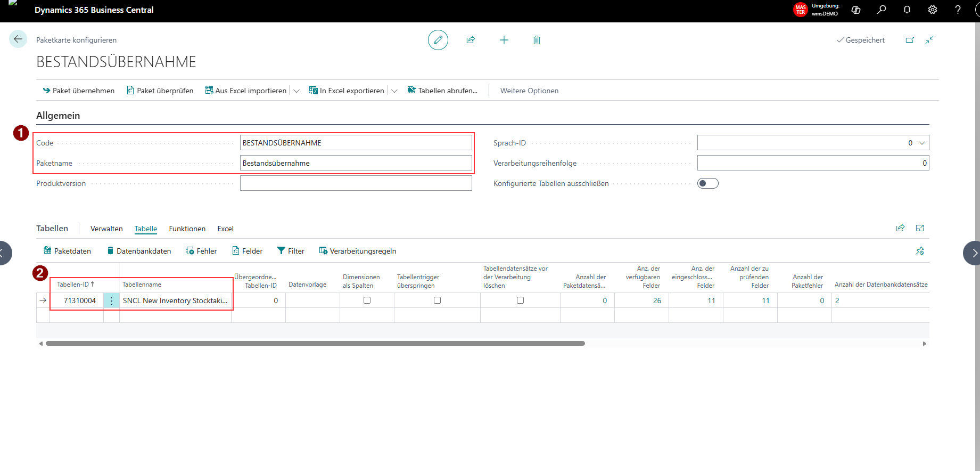Expand the Aus Excel importieren dropdown arrow
The width and height of the screenshot is (980, 471).
(x=297, y=91)
